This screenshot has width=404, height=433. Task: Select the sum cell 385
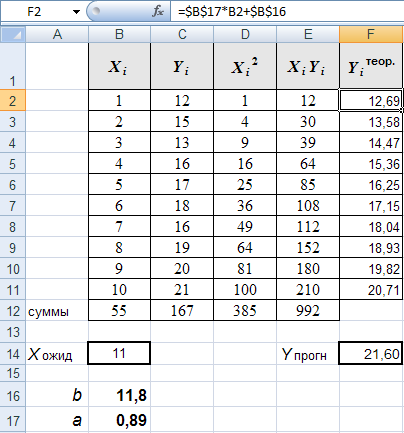pos(245,311)
